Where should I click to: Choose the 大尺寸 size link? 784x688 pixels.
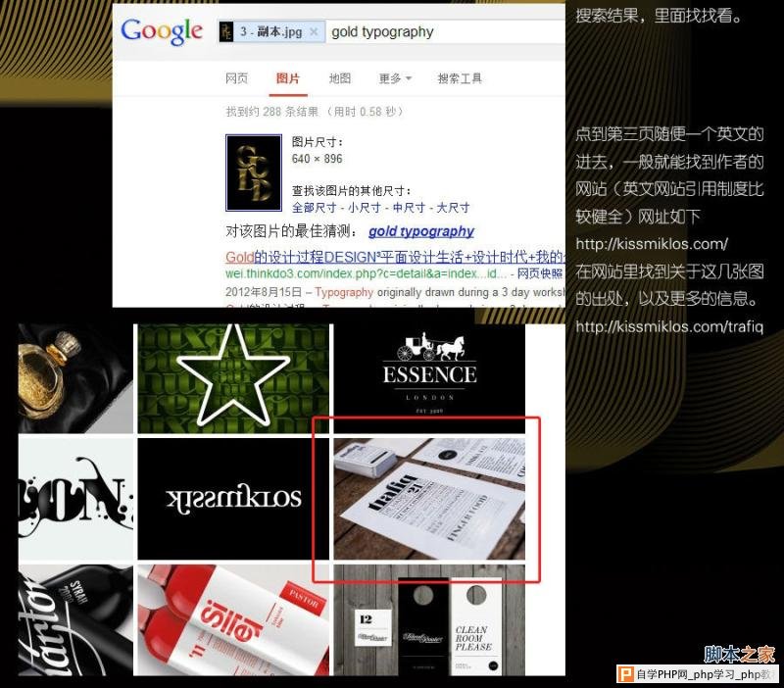(x=454, y=207)
